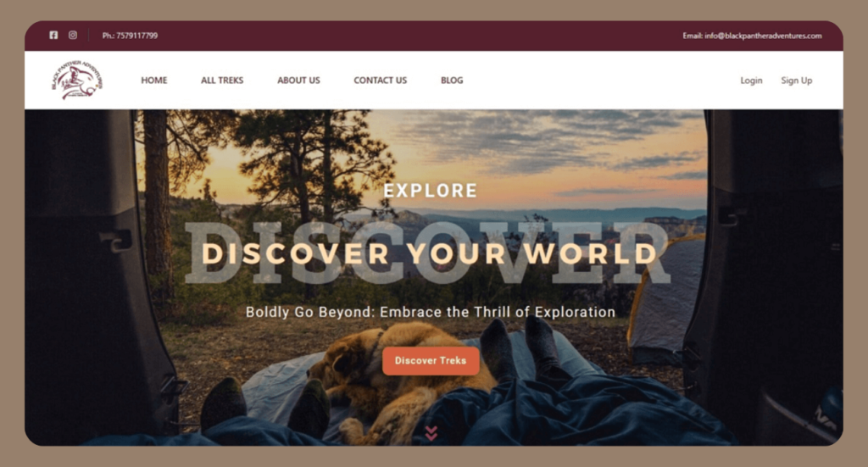
Task: Click the info@blackpantheradventures.com email address
Action: (x=763, y=36)
